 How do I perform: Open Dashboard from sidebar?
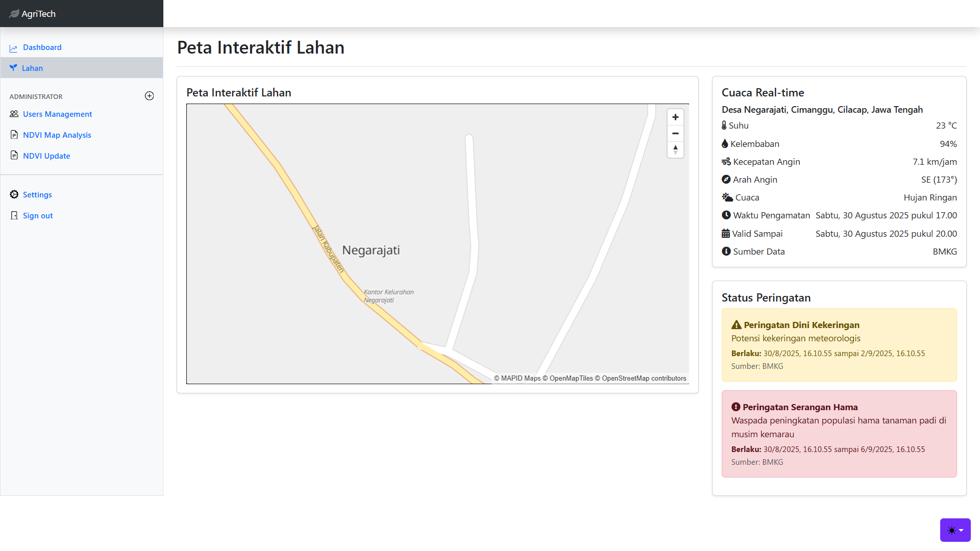[42, 47]
